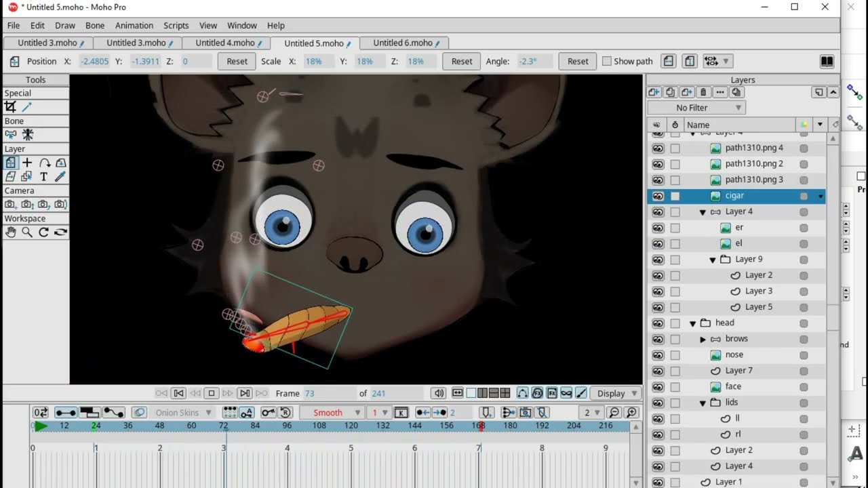Click the Duplicate Layer icon
Screen dimensions: 868x488
pyautogui.click(x=671, y=92)
